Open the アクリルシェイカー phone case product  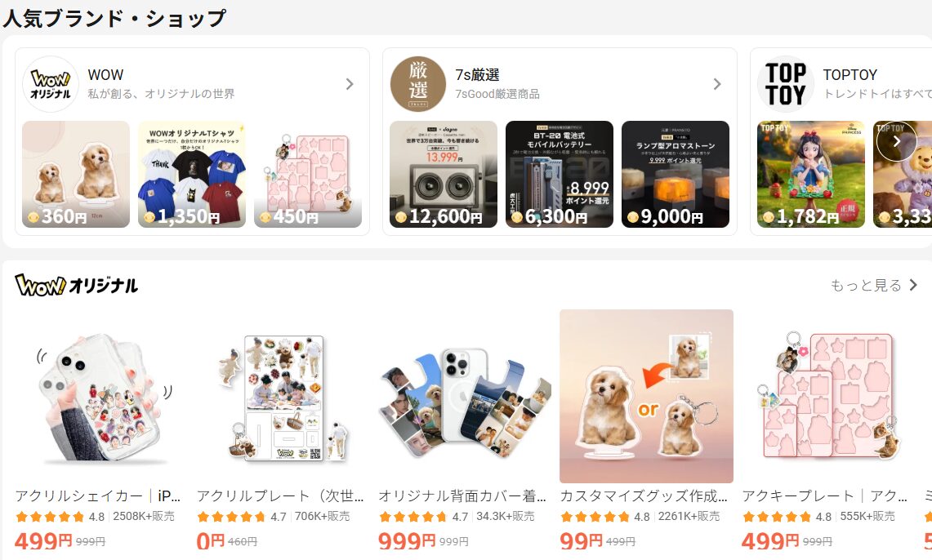pyautogui.click(x=101, y=396)
